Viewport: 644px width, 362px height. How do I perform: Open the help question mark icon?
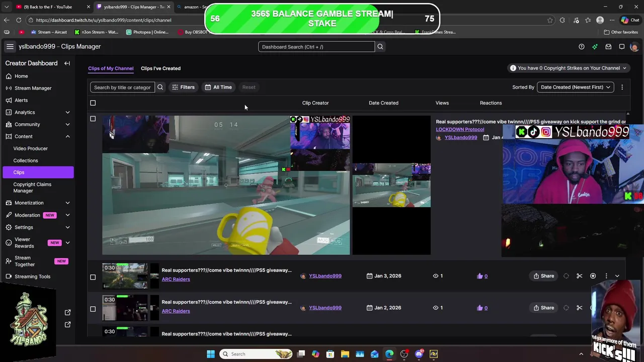click(582, 47)
